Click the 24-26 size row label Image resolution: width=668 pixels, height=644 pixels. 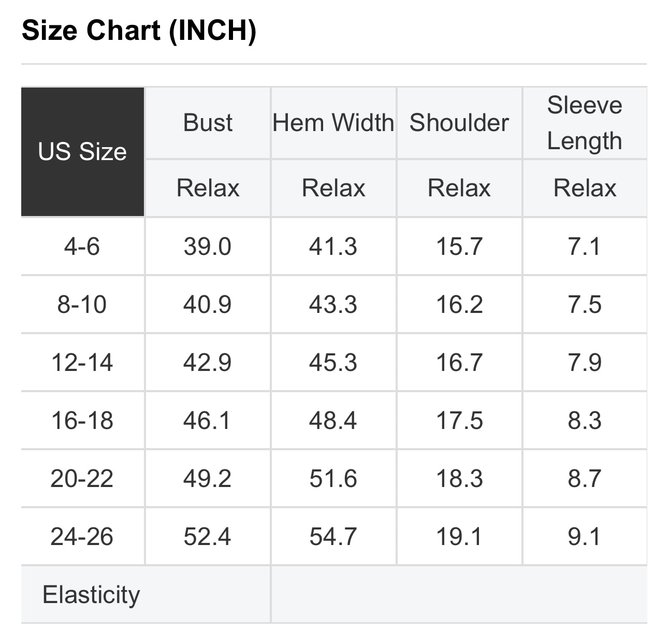[x=82, y=536]
